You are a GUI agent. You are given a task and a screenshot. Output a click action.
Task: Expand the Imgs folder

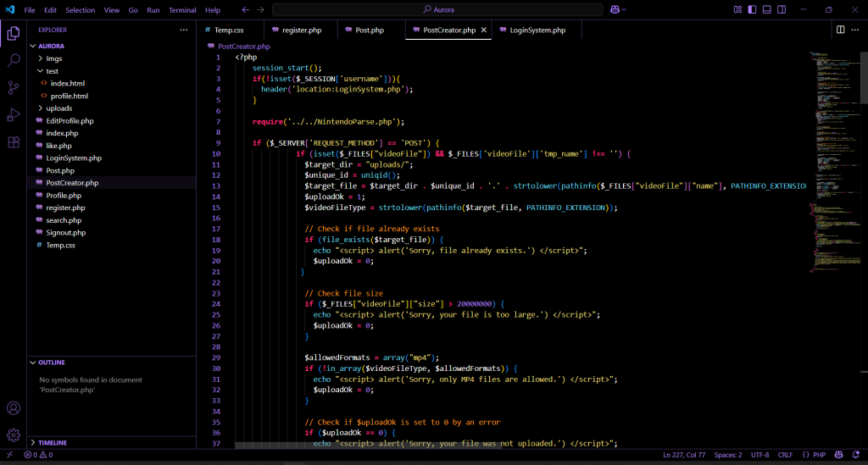pyautogui.click(x=41, y=58)
